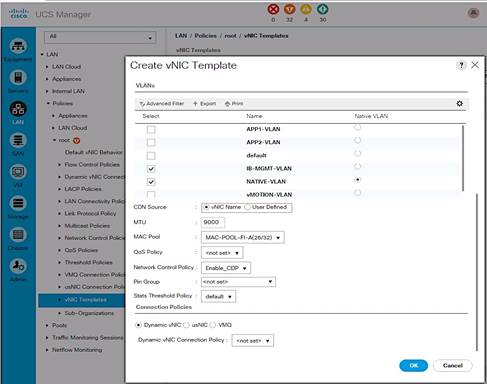This screenshot has width=487, height=384.
Task: Open the user profile icon
Action: [x=473, y=13]
